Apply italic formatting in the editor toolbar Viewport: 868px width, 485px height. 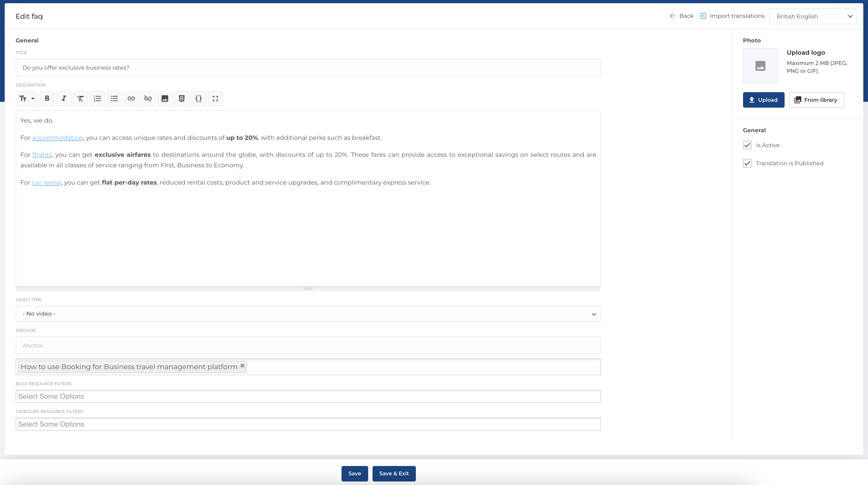64,99
